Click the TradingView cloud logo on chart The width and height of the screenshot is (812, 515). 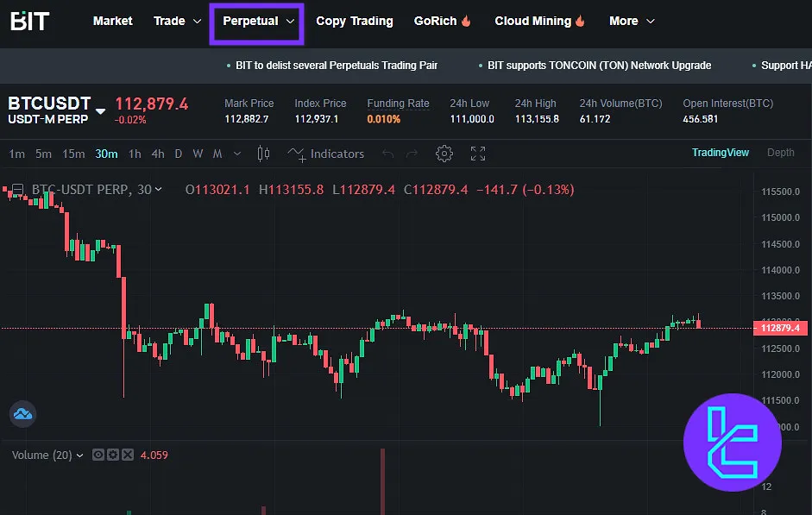(22, 414)
